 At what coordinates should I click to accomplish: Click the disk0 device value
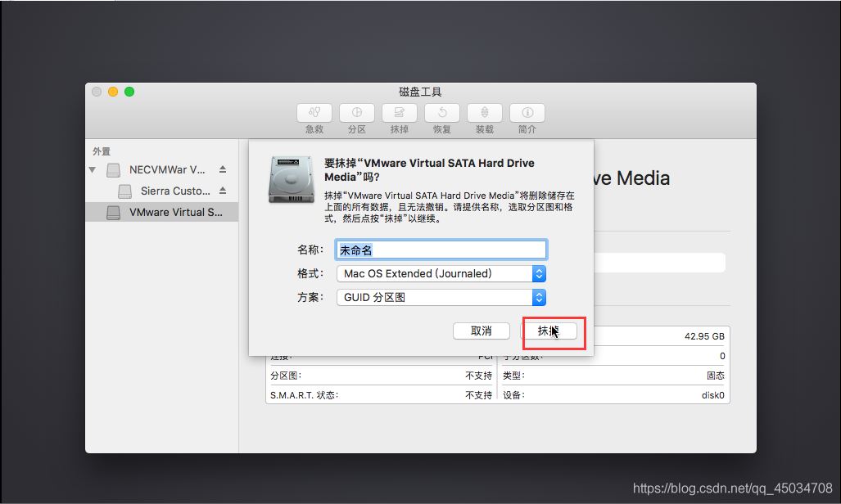pyautogui.click(x=712, y=395)
